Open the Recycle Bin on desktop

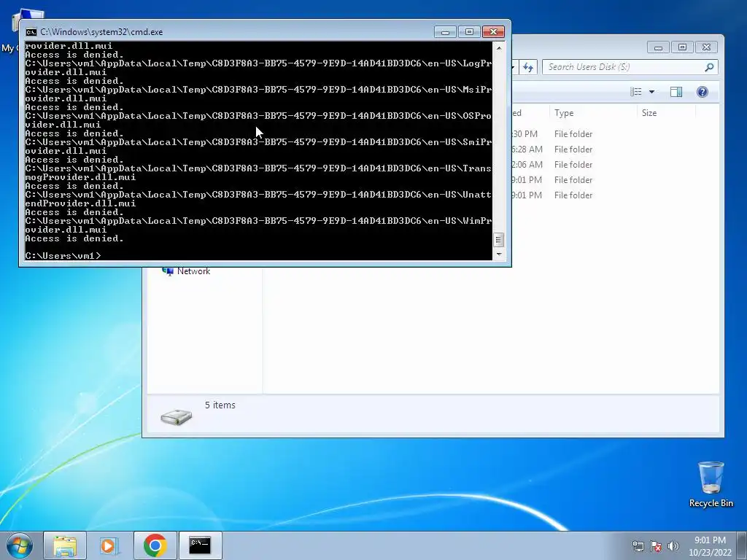click(711, 484)
